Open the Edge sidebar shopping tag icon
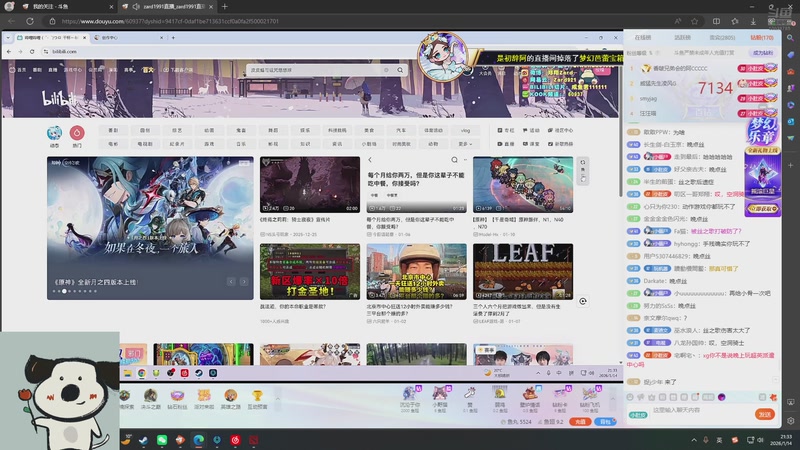The height and width of the screenshot is (450, 800). (790, 55)
